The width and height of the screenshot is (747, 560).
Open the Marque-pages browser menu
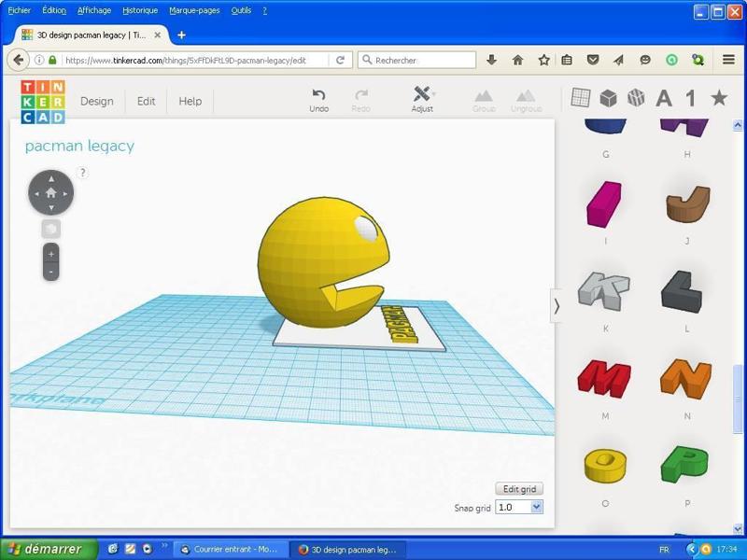pyautogui.click(x=194, y=10)
